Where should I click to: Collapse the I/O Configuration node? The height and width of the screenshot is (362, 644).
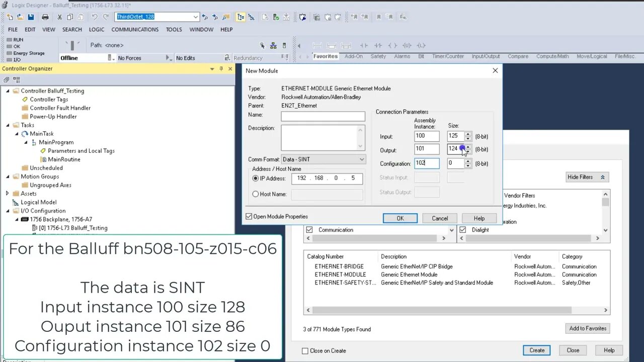8,211
